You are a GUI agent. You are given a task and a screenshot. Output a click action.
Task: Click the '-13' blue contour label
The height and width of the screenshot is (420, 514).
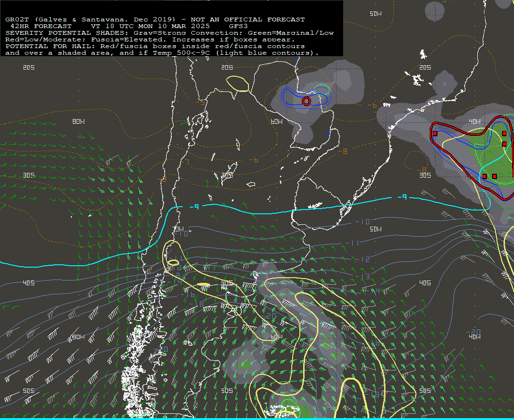tap(363, 276)
